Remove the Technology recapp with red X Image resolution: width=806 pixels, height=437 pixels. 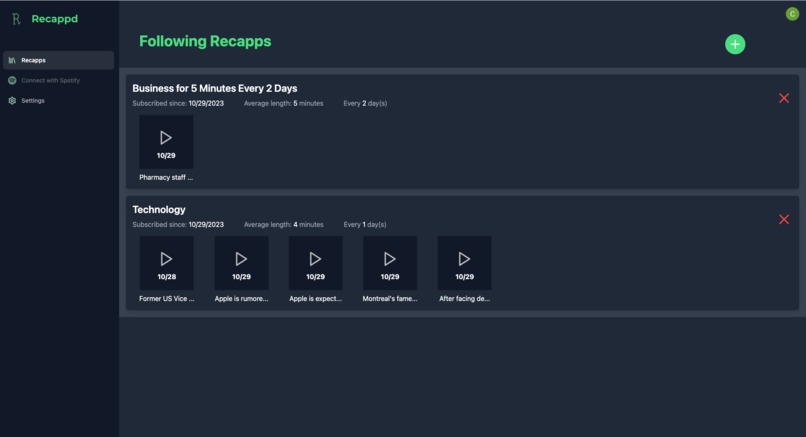click(784, 220)
